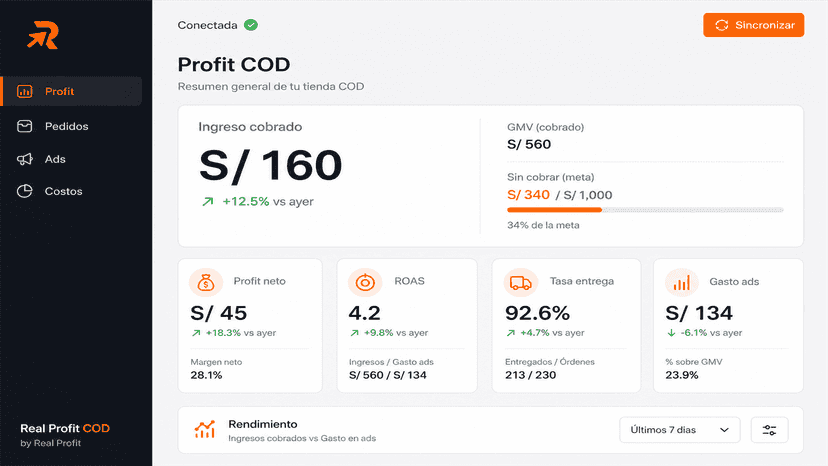Click the Margen neto value 28.1%
Screen dimensions: 828x466
pyautogui.click(x=206, y=375)
